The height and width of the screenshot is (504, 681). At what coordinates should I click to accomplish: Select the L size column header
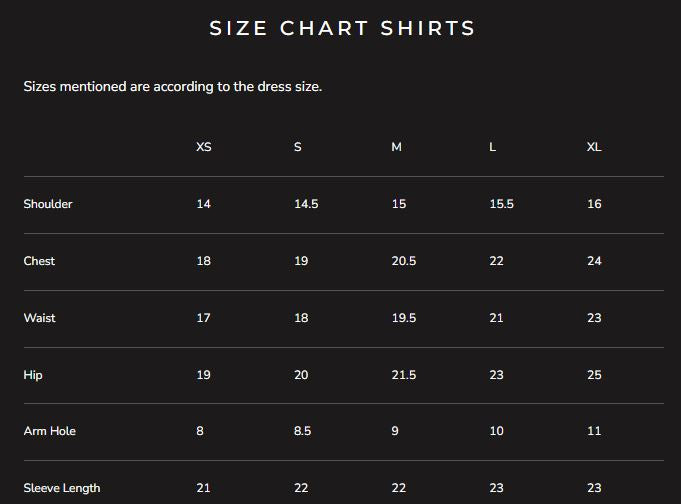[x=493, y=147]
